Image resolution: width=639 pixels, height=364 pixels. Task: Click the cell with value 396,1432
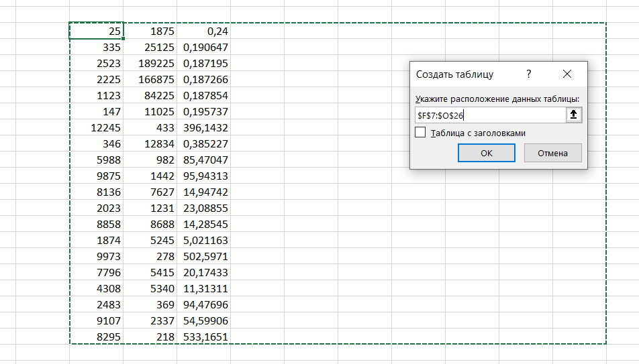coord(203,127)
